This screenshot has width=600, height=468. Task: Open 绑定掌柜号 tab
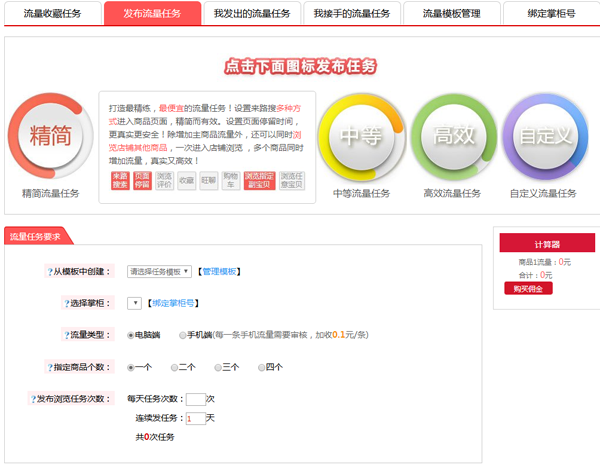point(551,13)
